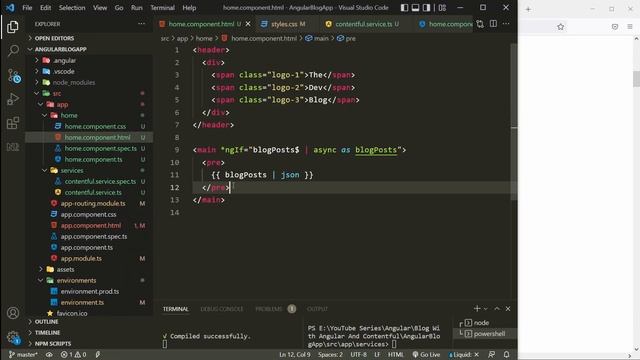Add a new terminal with plus icon
The width and height of the screenshot is (640, 360).
point(477,309)
